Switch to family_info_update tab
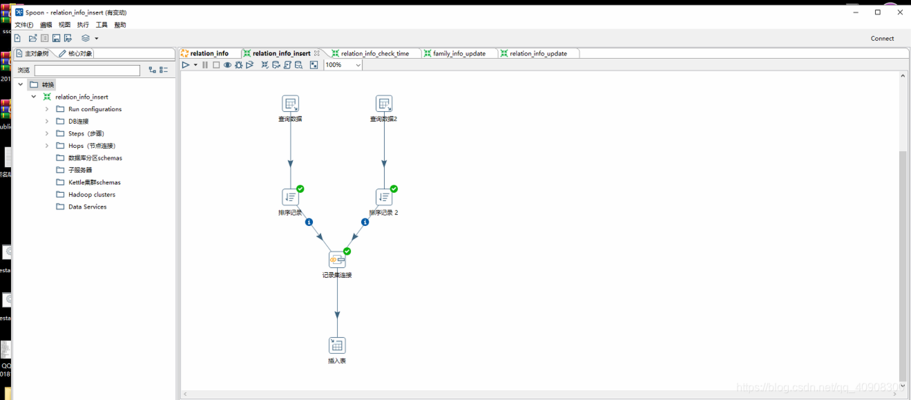Viewport: 911px width, 400px height. coord(458,53)
